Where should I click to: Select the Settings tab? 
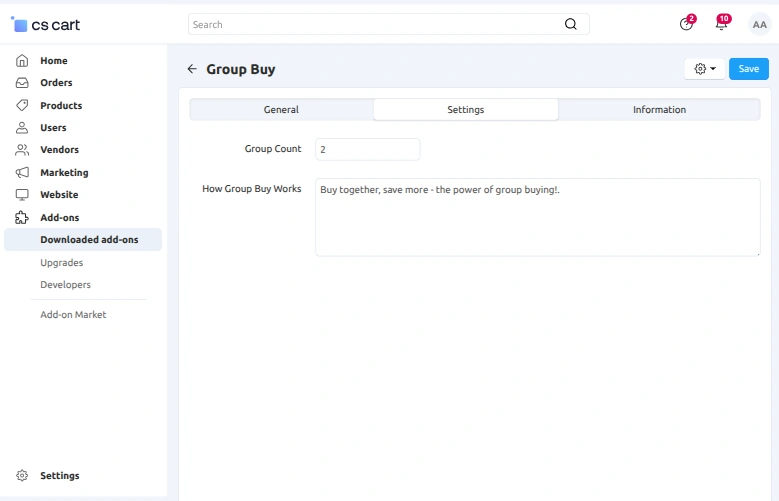coord(466,109)
